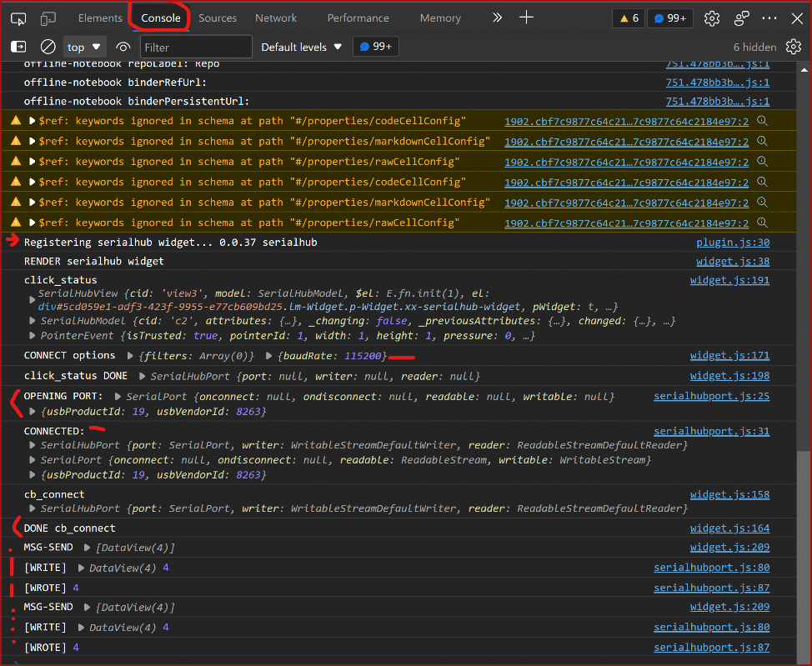Open widget.js:171 source link
This screenshot has height=666, width=812.
tap(729, 355)
